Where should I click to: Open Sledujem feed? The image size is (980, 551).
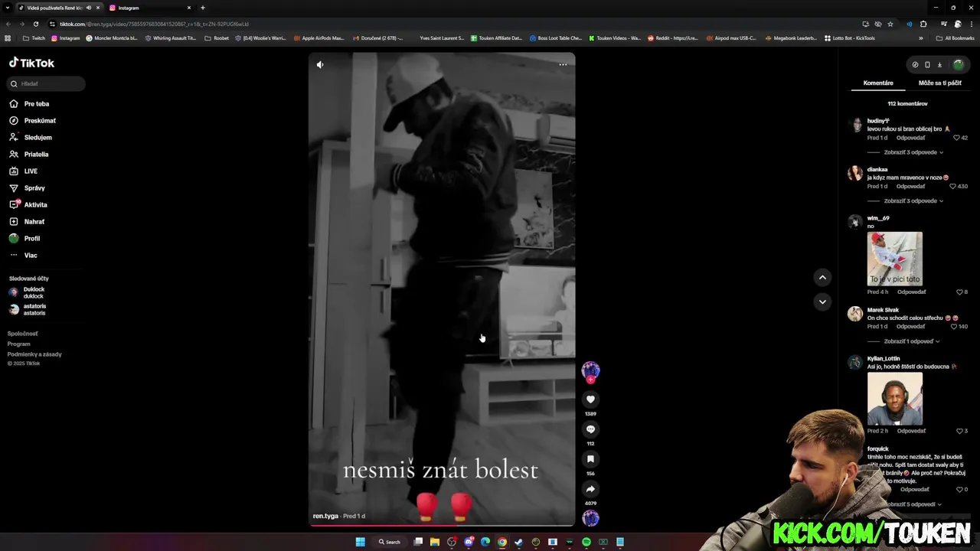click(x=31, y=138)
